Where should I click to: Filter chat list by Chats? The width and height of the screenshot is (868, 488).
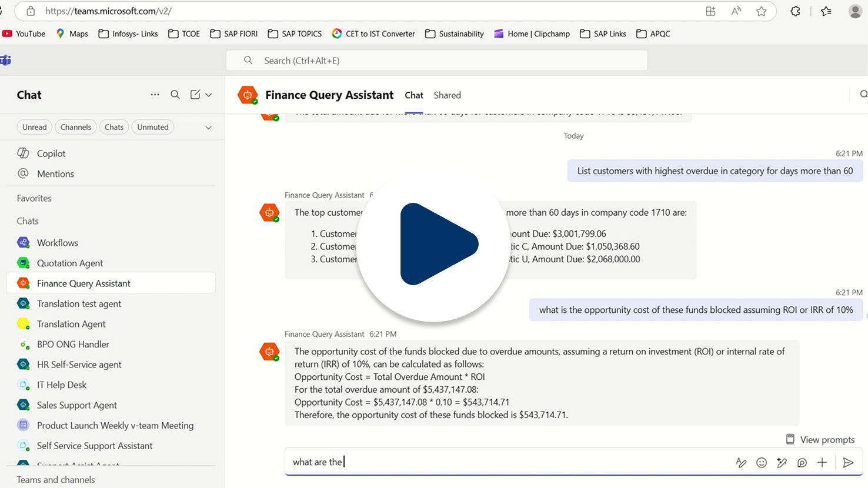114,127
